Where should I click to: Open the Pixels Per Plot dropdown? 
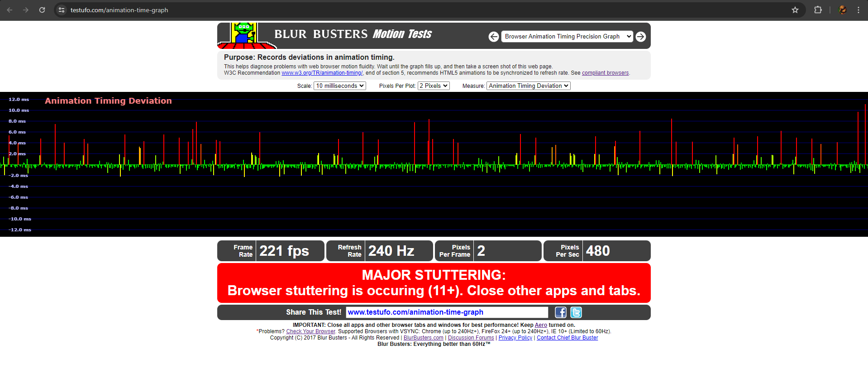(x=434, y=86)
